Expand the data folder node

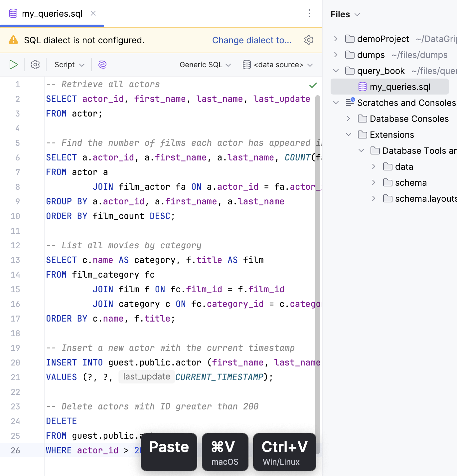[374, 166]
